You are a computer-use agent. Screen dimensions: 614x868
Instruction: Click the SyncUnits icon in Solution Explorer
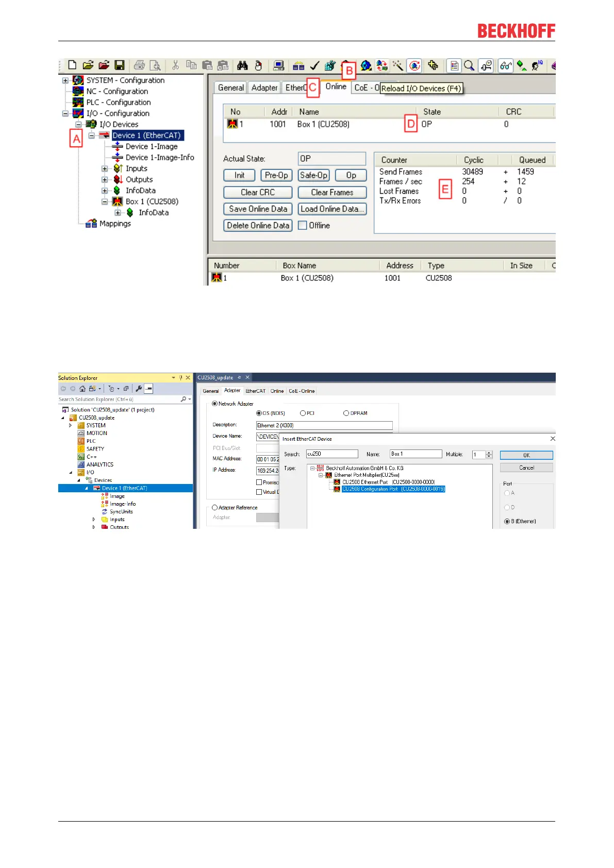(x=105, y=512)
